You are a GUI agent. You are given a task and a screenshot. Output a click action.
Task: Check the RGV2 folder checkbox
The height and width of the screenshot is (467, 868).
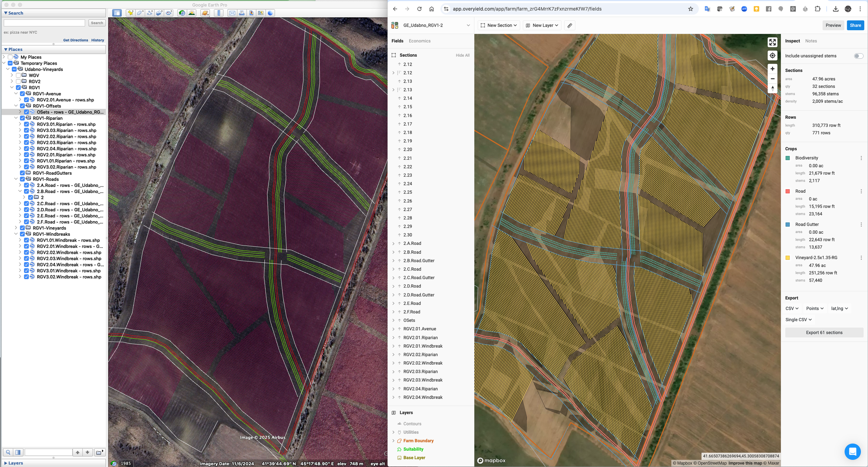click(18, 82)
